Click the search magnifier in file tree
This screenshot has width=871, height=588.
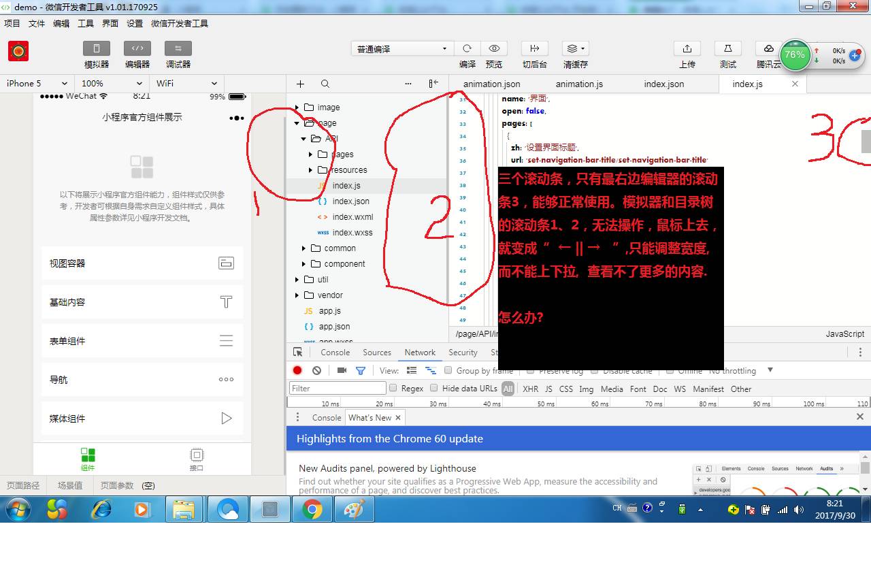(325, 84)
